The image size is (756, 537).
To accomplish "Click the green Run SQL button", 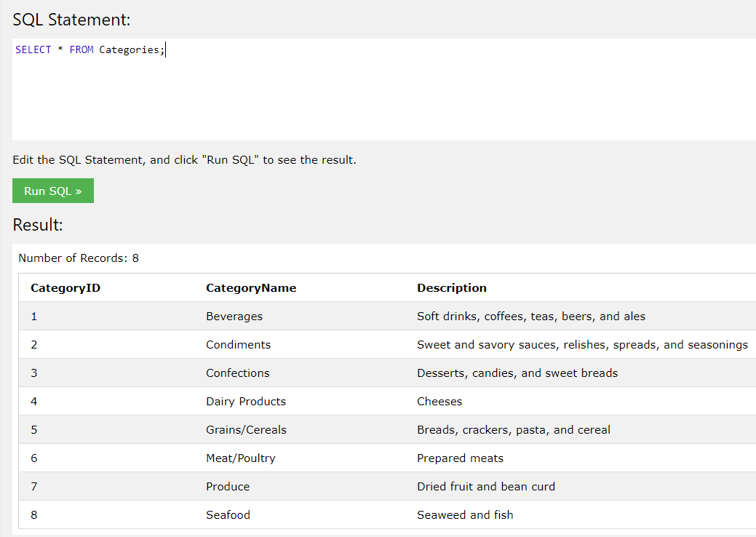I will [x=53, y=191].
